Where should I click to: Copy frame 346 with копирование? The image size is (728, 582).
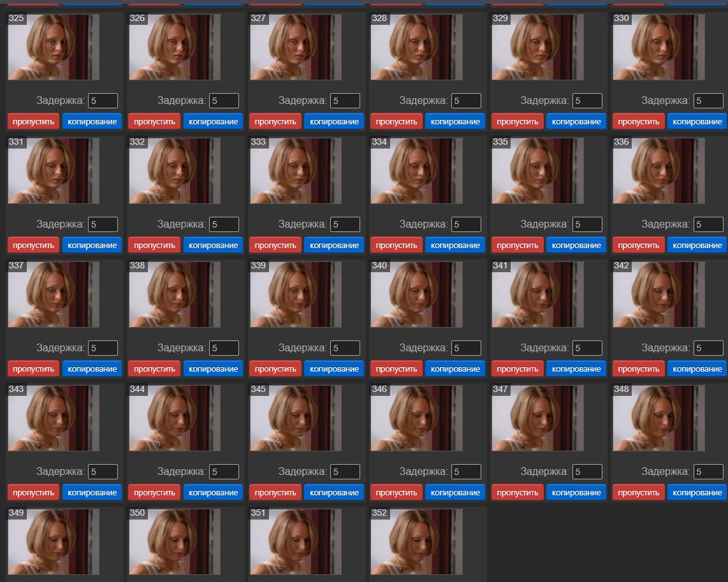pos(455,492)
